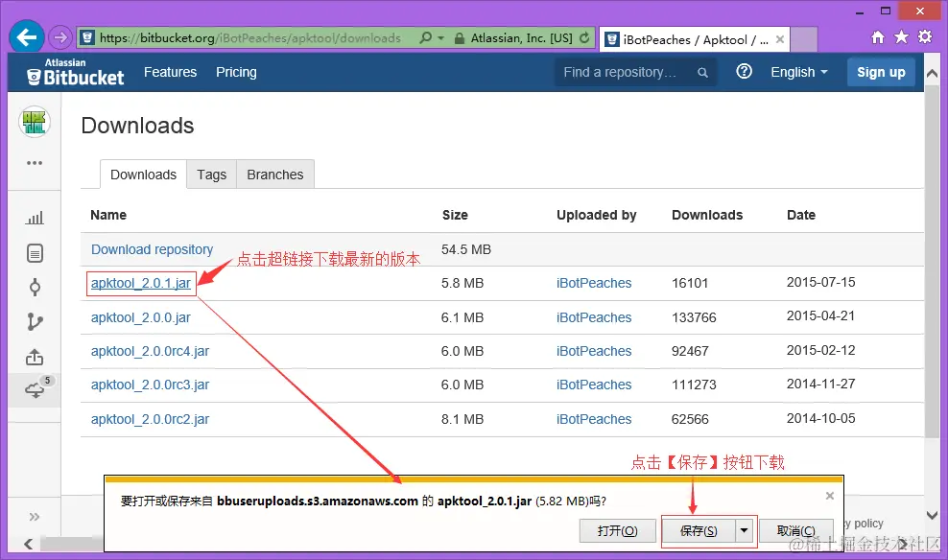Click the 保存(S) save button
The width and height of the screenshot is (948, 560).
point(699,531)
